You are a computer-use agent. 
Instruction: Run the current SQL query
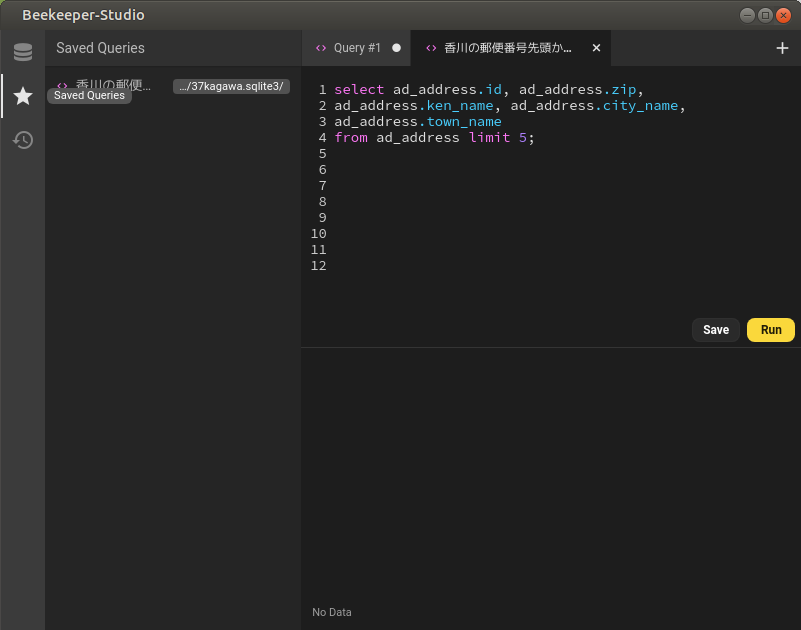770,330
